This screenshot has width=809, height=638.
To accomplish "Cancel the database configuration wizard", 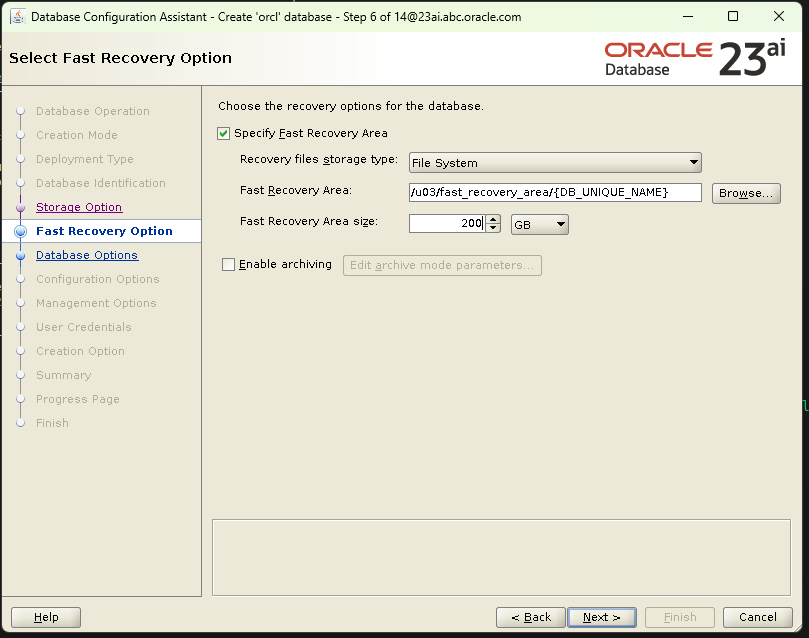I will tap(750, 617).
